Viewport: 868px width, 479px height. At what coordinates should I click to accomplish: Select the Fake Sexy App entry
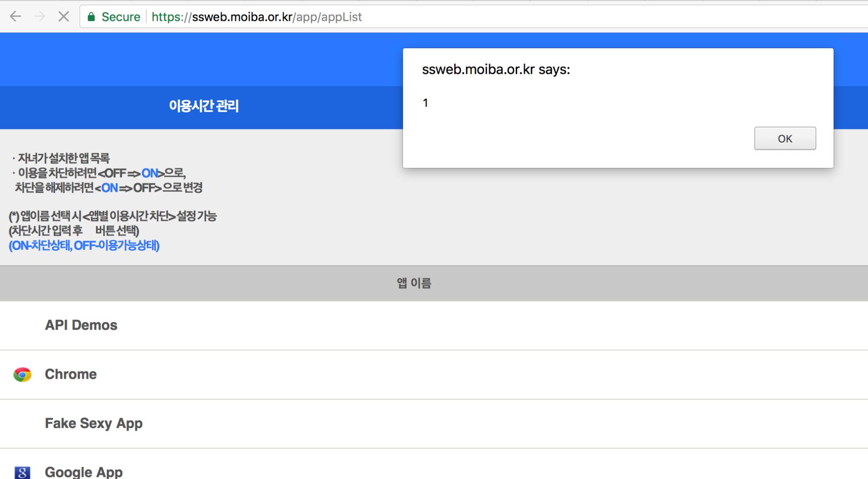(x=94, y=423)
